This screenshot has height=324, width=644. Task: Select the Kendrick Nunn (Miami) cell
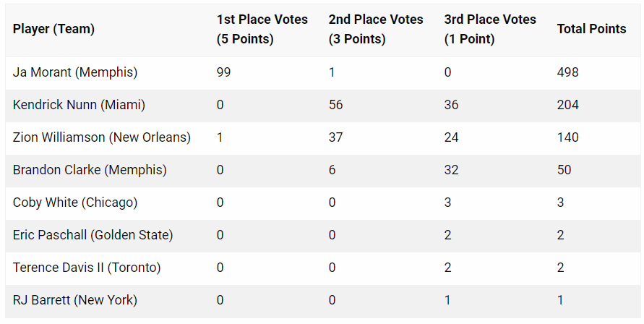pos(79,105)
